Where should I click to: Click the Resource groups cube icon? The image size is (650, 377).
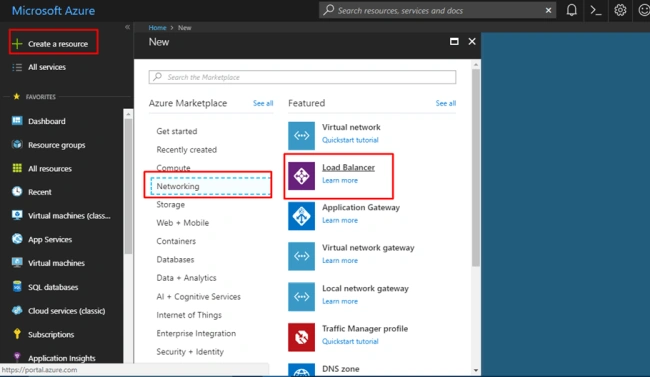pyautogui.click(x=17, y=144)
